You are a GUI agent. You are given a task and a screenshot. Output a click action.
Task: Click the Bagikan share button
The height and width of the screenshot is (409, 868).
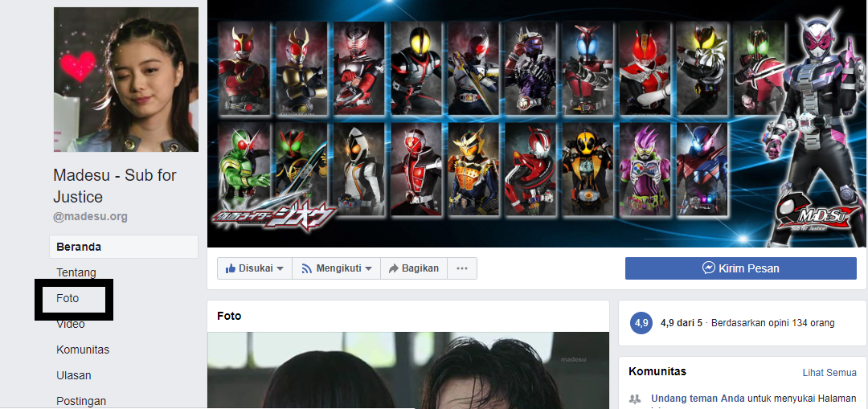point(414,268)
